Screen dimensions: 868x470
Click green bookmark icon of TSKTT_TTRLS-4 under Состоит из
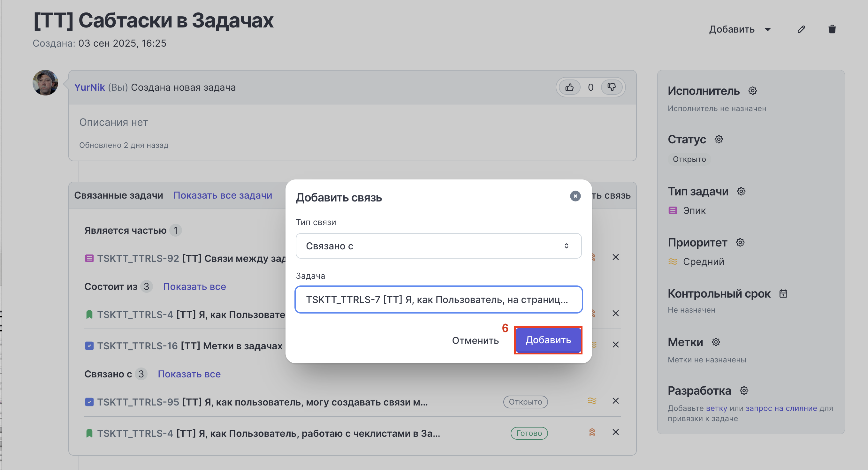coord(89,315)
